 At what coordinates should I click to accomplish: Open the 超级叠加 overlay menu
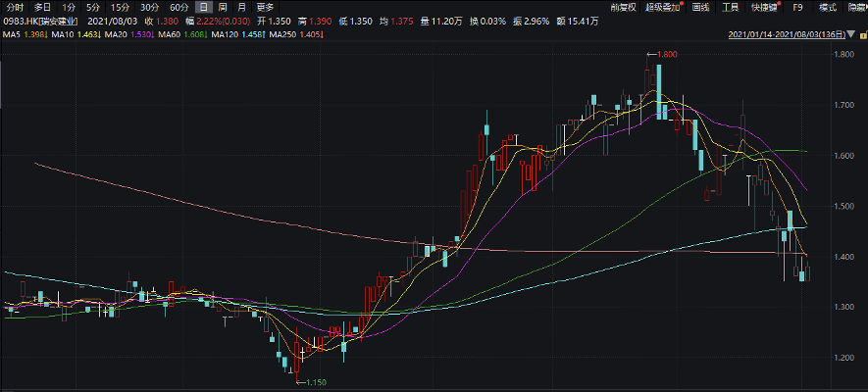[x=663, y=7]
